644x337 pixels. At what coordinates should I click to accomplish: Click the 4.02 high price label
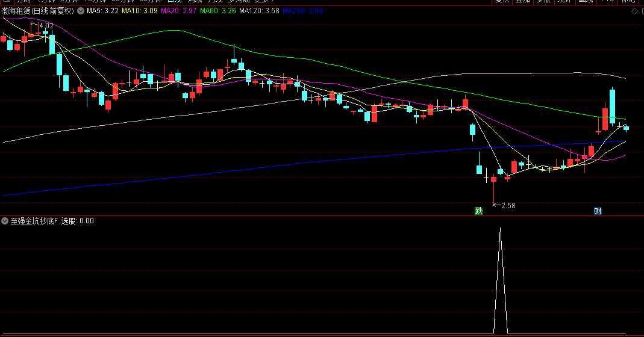[x=46, y=26]
